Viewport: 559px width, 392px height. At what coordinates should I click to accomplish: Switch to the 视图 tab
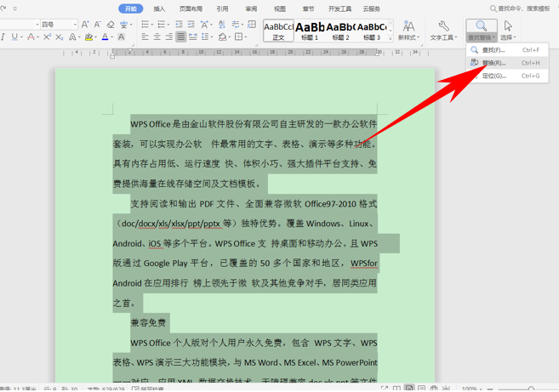[280, 9]
